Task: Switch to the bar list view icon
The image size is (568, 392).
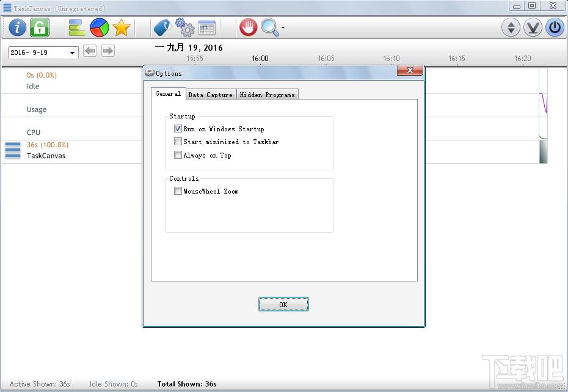Action: (x=77, y=27)
